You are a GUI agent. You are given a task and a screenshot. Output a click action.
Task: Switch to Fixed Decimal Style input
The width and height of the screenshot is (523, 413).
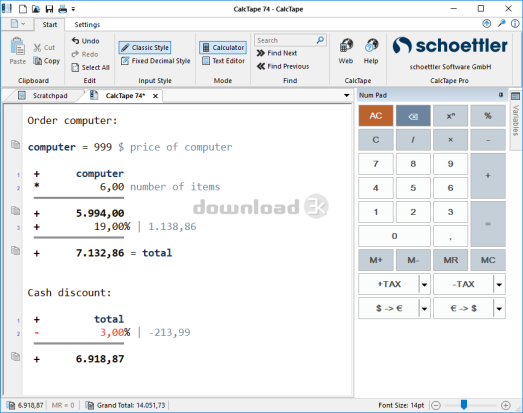pos(155,61)
